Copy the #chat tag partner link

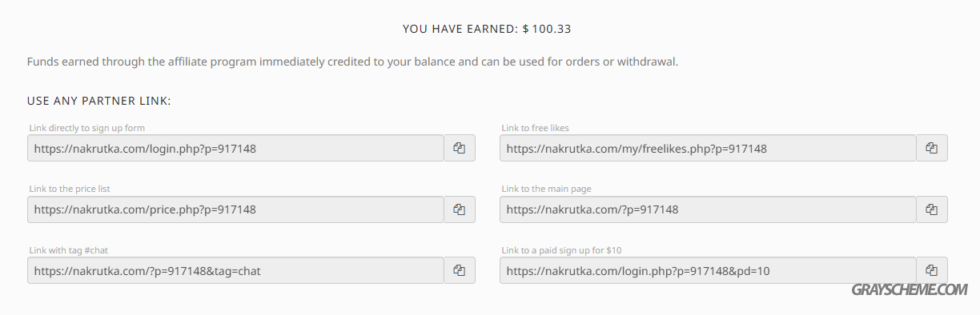click(x=460, y=270)
